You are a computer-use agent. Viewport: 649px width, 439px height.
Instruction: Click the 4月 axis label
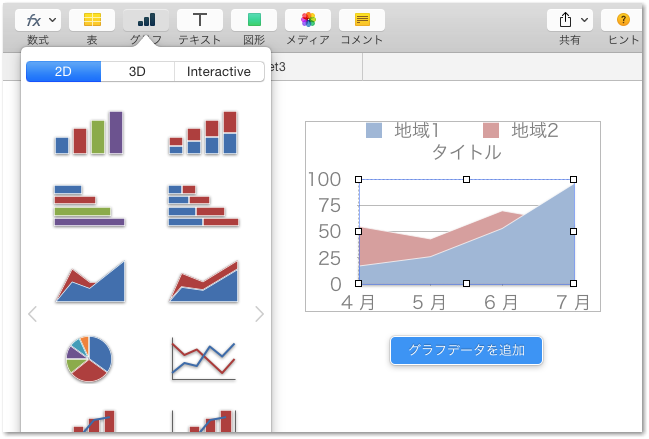pyautogui.click(x=358, y=302)
